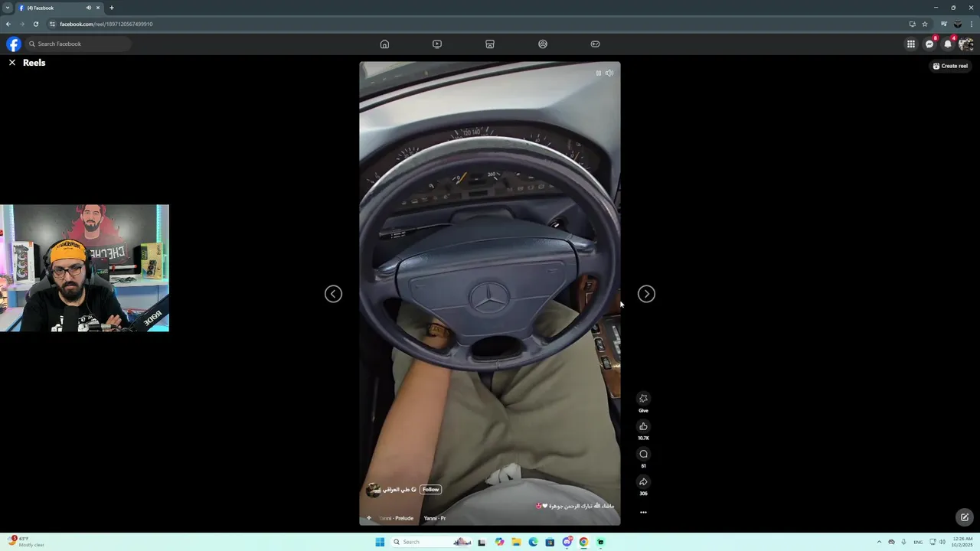Close the Reels viewer
Screen dimensions: 980x551
(12, 63)
